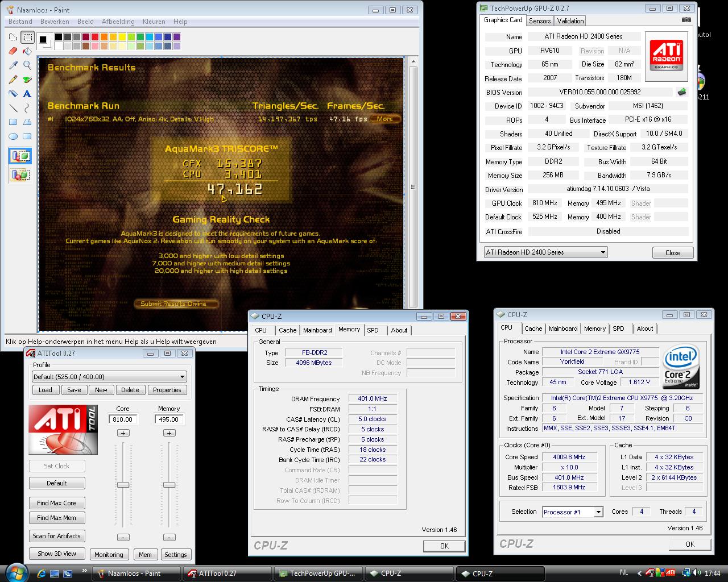This screenshot has width=728, height=582.
Task: Click the ATI tray icon in system tray
Action: tap(671, 573)
